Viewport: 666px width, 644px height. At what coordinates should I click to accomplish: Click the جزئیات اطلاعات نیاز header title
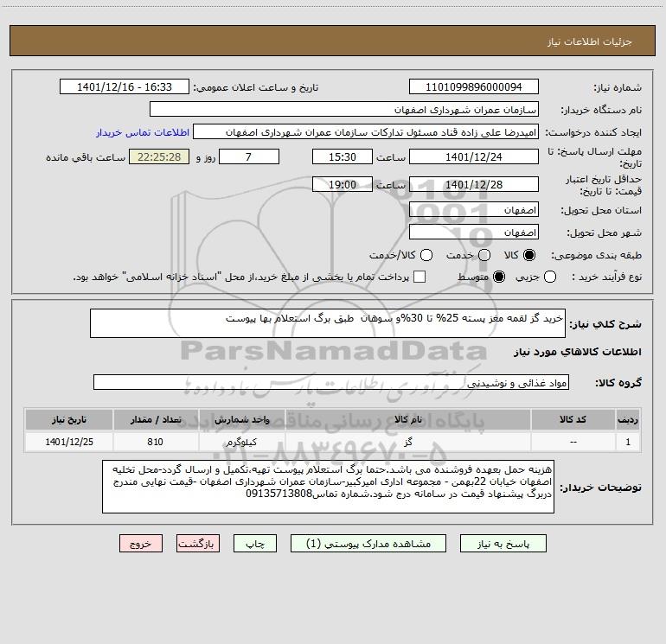590,41
